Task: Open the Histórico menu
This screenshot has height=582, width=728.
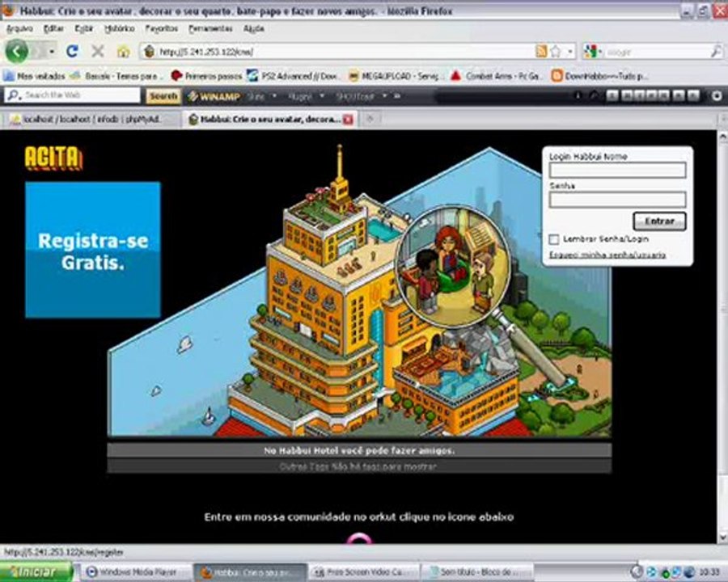Action: [120, 29]
